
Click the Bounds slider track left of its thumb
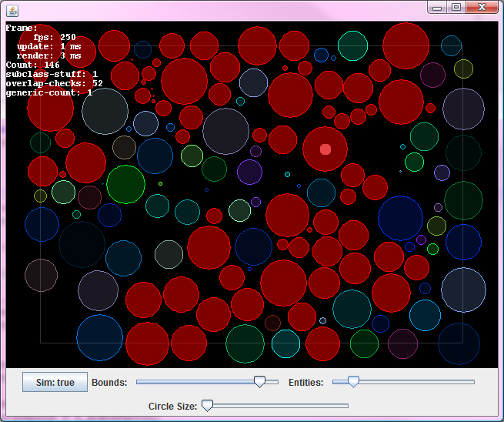(192, 381)
